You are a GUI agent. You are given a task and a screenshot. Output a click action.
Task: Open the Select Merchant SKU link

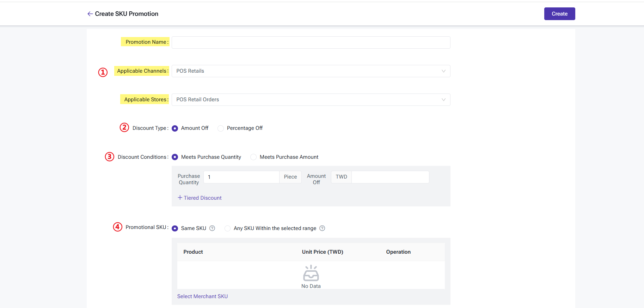tap(202, 296)
